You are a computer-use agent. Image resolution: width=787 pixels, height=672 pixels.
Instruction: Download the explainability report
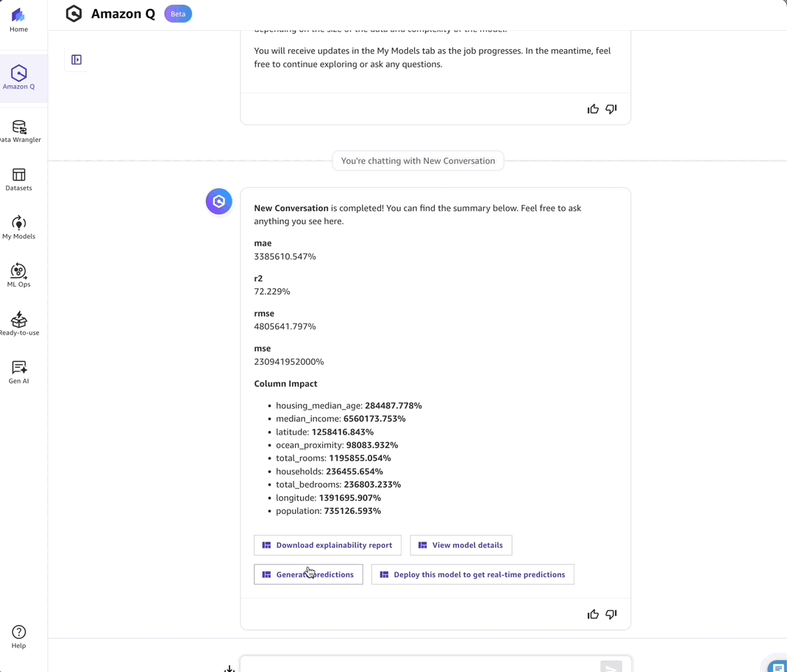pos(327,545)
